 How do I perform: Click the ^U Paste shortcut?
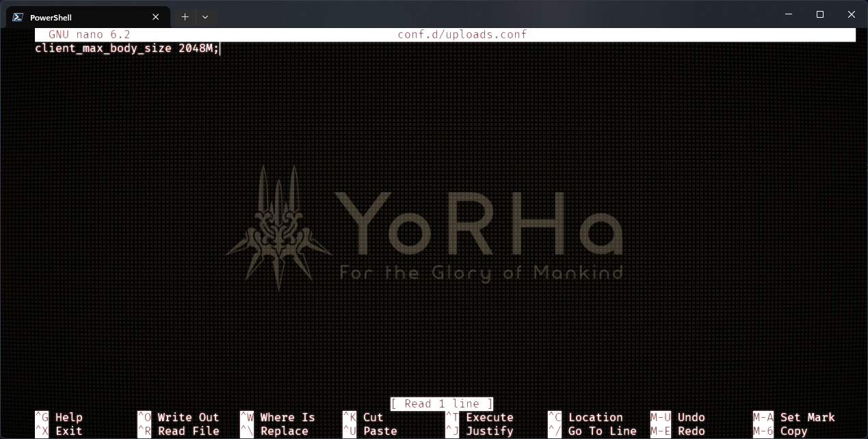click(x=369, y=431)
